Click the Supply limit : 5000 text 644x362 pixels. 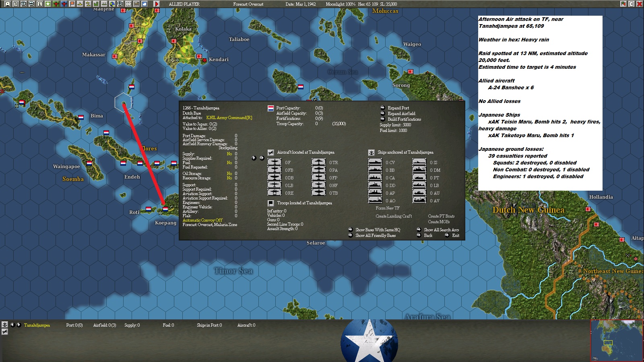[x=395, y=125]
